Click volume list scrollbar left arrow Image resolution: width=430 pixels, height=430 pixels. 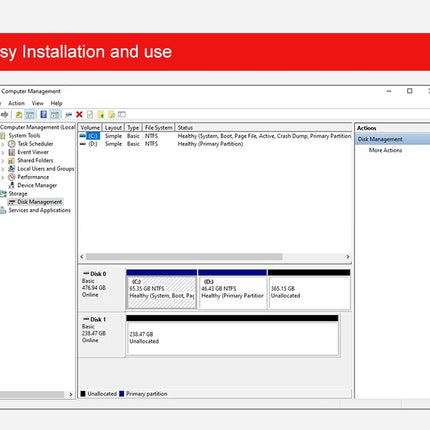point(82,257)
